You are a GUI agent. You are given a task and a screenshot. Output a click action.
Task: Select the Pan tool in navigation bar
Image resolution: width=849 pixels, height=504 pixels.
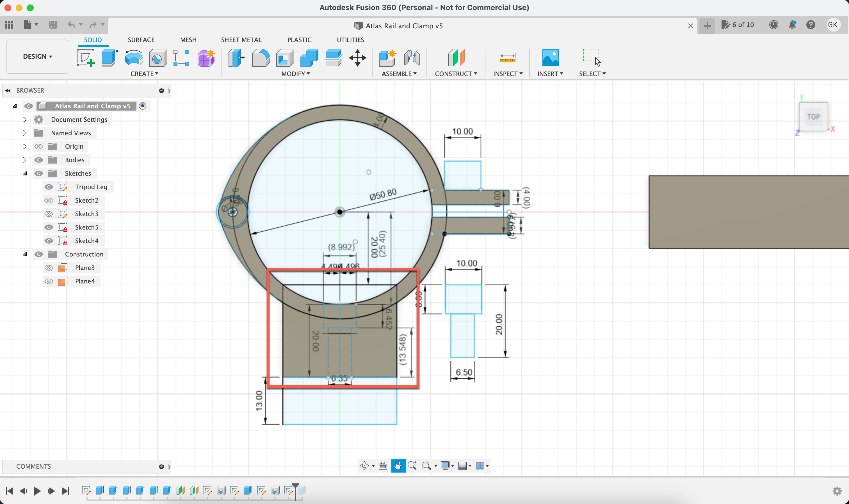click(x=398, y=466)
